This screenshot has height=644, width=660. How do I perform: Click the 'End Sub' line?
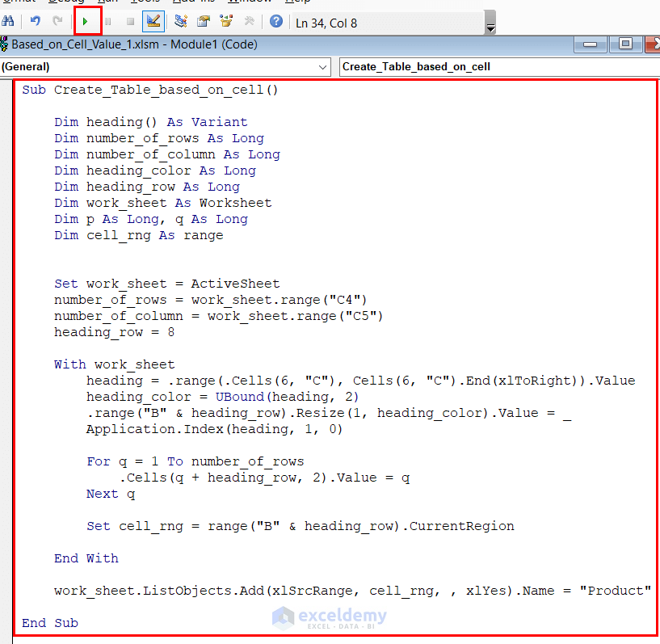(x=50, y=623)
